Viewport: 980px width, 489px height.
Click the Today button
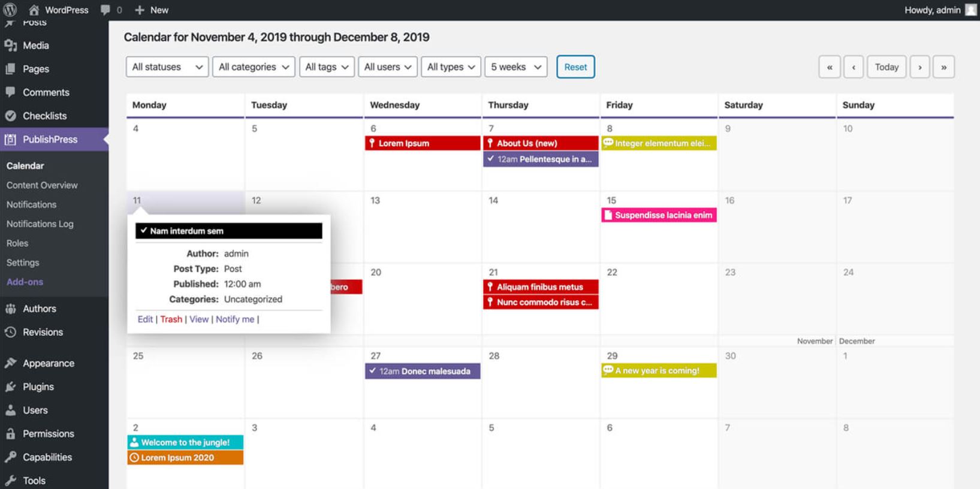pos(886,67)
